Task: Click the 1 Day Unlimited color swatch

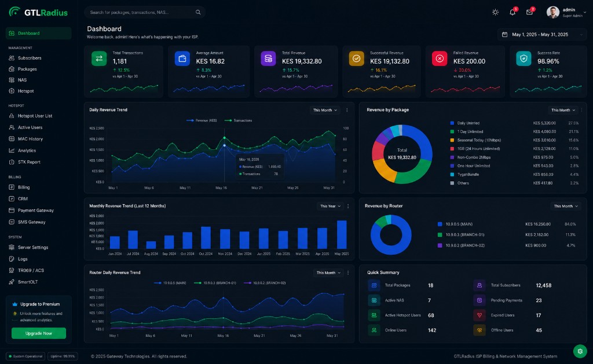Action: click(452, 131)
